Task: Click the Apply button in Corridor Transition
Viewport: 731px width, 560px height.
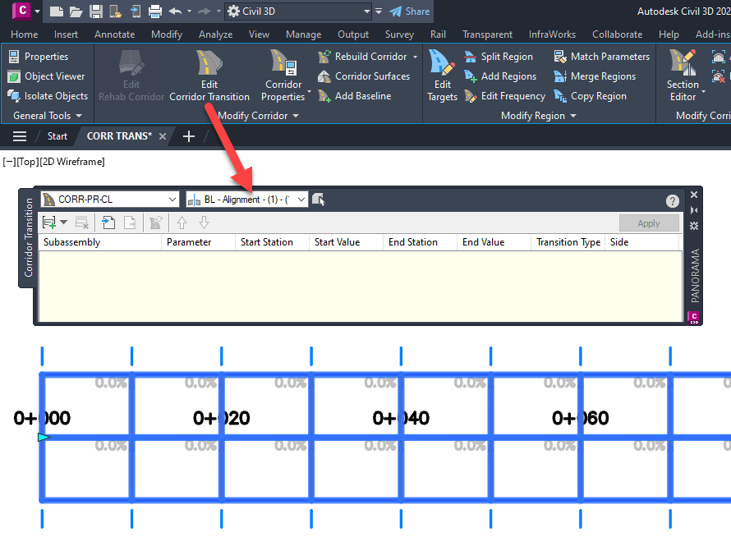Action: tap(649, 223)
